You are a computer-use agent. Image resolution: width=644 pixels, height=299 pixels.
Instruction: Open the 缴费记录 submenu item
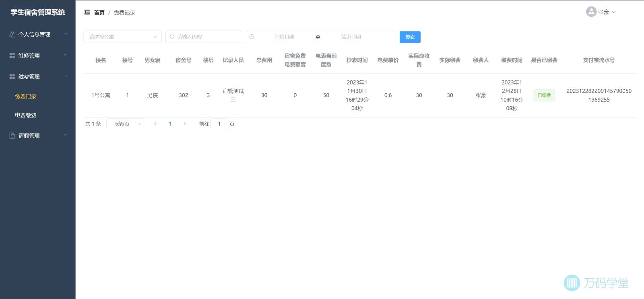coord(26,96)
